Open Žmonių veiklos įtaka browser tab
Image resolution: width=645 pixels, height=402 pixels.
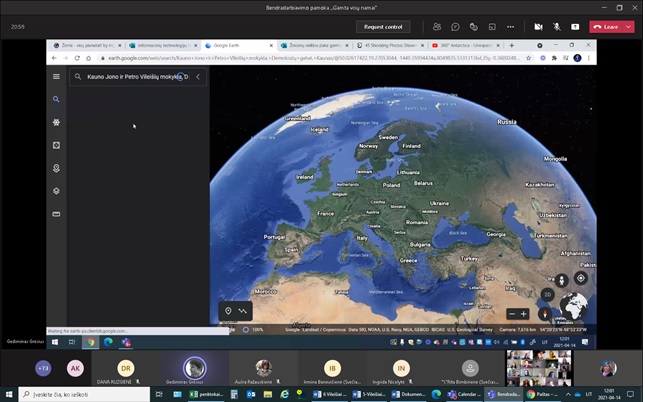314,46
